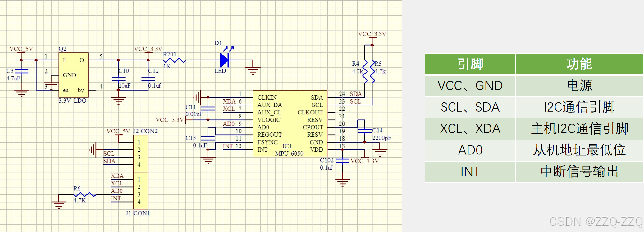
Task: Click the R6 4.7K resistor symbol
Action: pyautogui.click(x=85, y=194)
